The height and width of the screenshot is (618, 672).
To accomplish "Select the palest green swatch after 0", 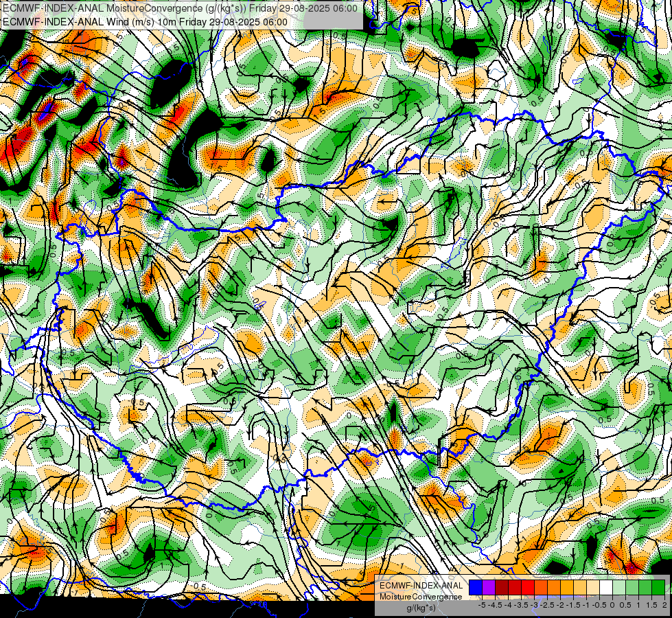I will (619, 587).
